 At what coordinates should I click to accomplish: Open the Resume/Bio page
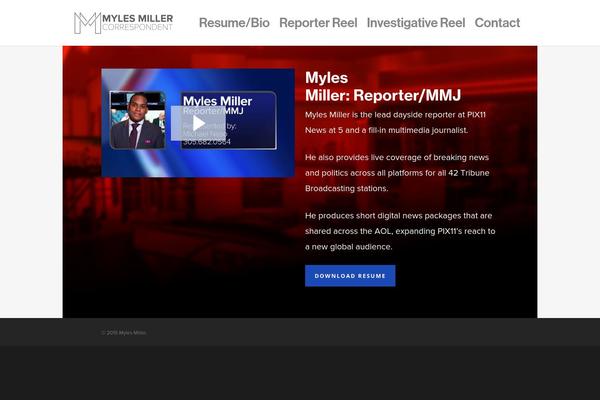tap(234, 22)
